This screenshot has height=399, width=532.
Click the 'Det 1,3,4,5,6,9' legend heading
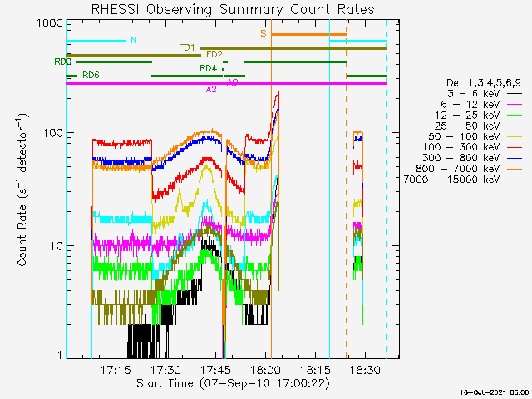484,83
